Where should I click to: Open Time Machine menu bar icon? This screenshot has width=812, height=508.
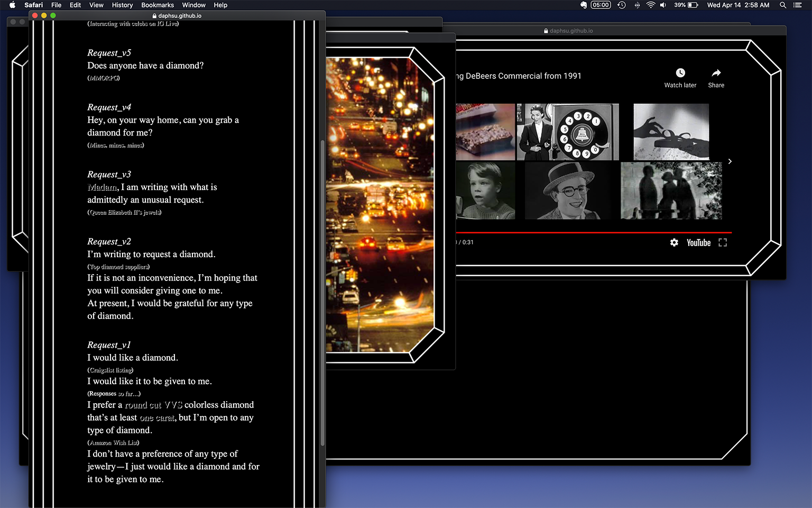tap(622, 5)
